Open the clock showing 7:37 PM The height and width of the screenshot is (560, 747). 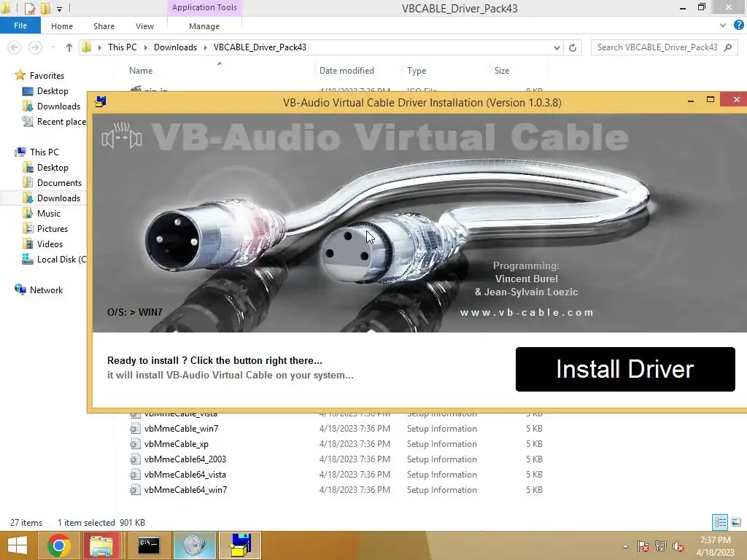tap(715, 545)
